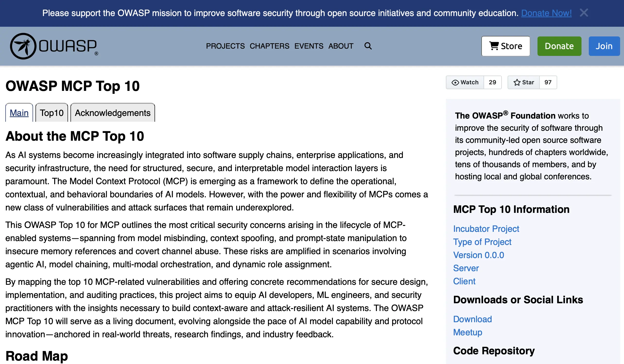Open the site search magnifier icon
The width and height of the screenshot is (624, 364).
[x=368, y=46]
